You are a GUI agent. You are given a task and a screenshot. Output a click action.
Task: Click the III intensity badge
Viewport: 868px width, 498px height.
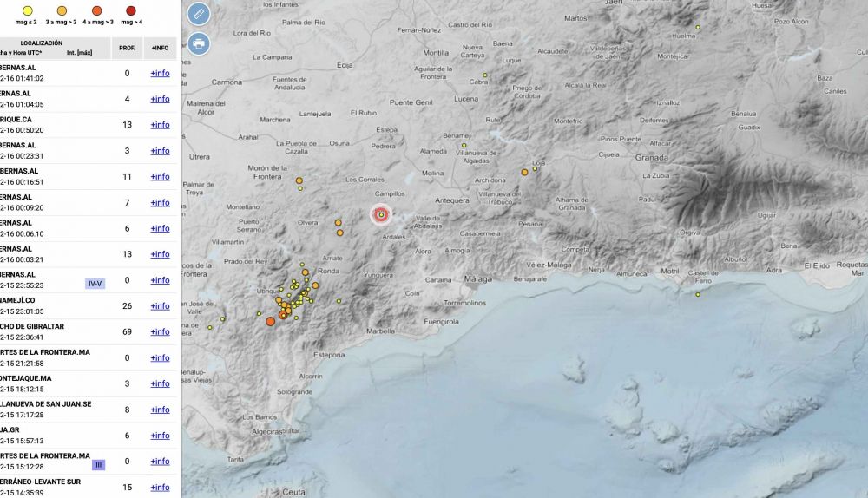click(x=99, y=465)
